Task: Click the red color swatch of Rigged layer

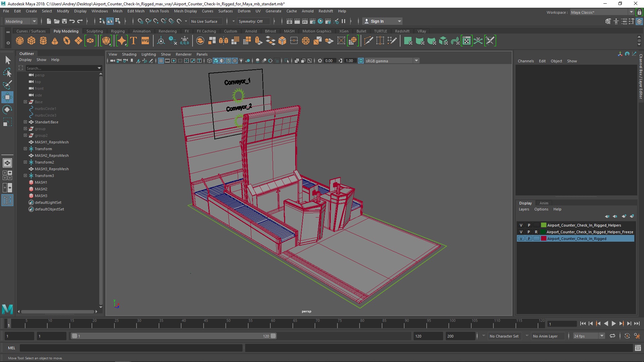Action: coord(543,239)
